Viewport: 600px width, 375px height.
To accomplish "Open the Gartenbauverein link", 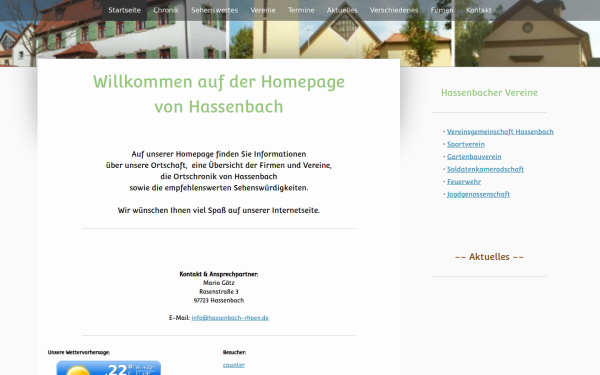I will 474,157.
